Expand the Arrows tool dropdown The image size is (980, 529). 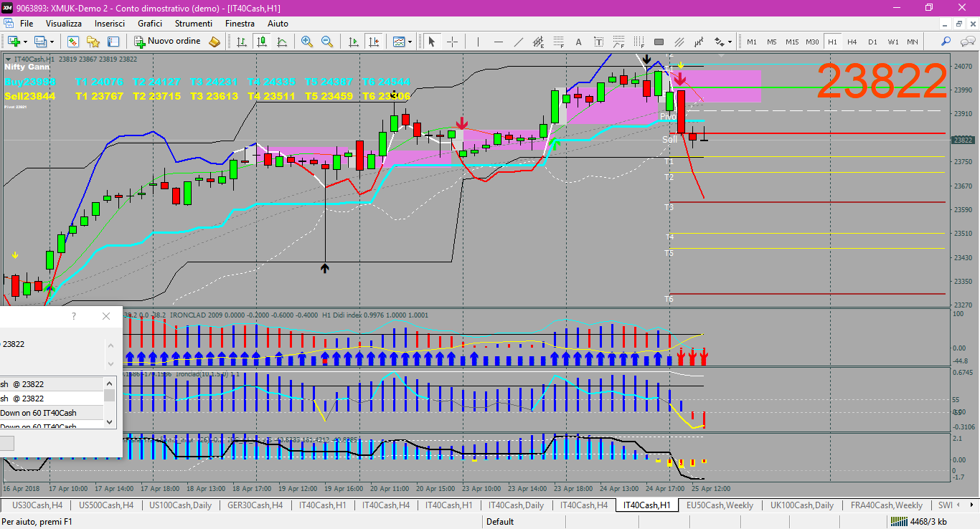click(x=730, y=42)
